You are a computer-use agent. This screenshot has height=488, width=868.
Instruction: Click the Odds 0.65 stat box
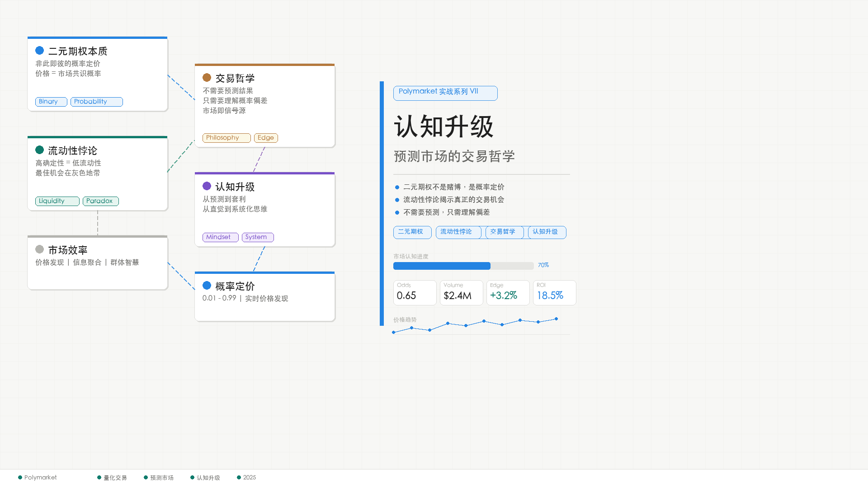(x=415, y=292)
